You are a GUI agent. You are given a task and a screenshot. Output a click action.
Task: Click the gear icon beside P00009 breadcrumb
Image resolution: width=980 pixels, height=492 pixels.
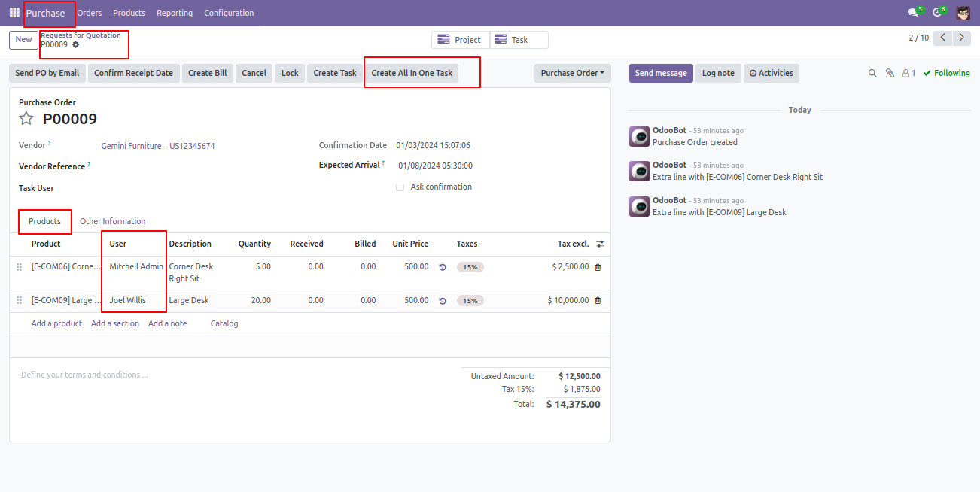tap(75, 45)
